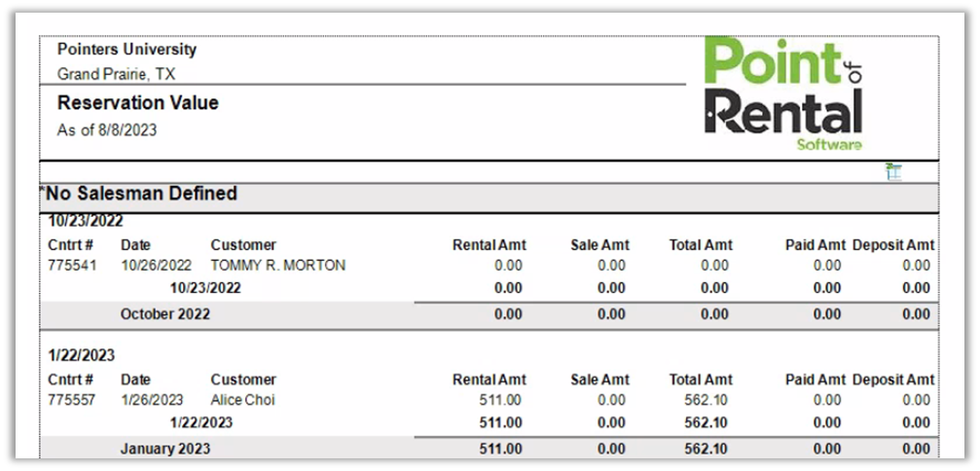This screenshot has height=471, width=980.
Task: Click Alice Choi's 511.00 rental amount
Action: (x=500, y=399)
